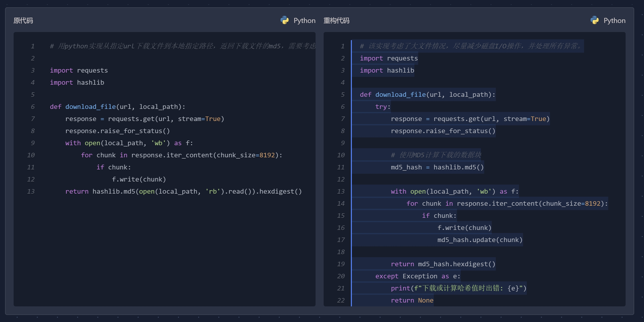Click the comment on line 1 of the refactored code
Image resolution: width=644 pixels, height=322 pixels.
[471, 46]
